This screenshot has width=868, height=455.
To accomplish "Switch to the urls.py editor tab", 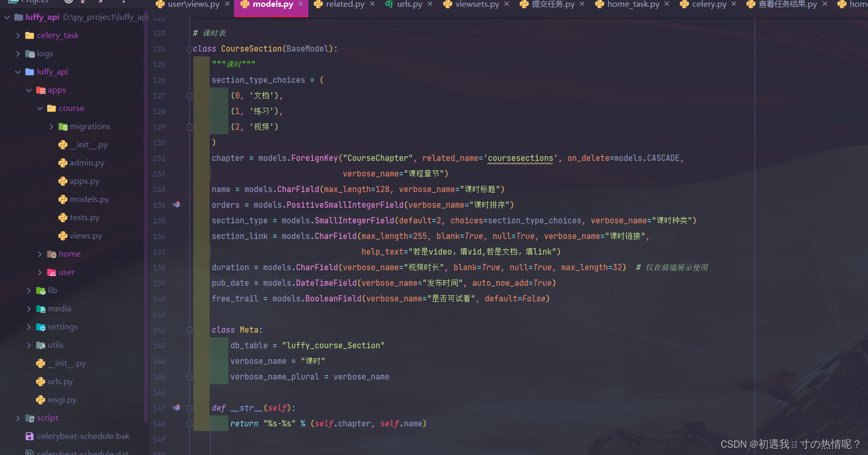I will [x=409, y=4].
